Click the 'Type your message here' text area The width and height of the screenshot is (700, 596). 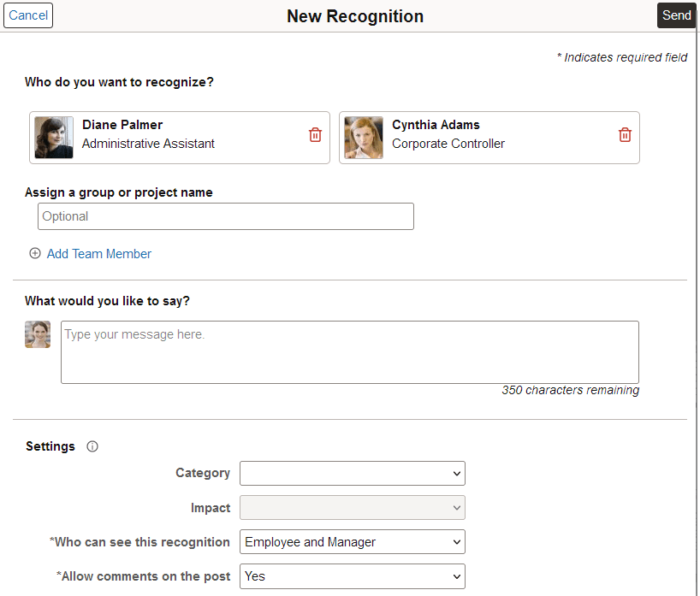click(x=348, y=351)
